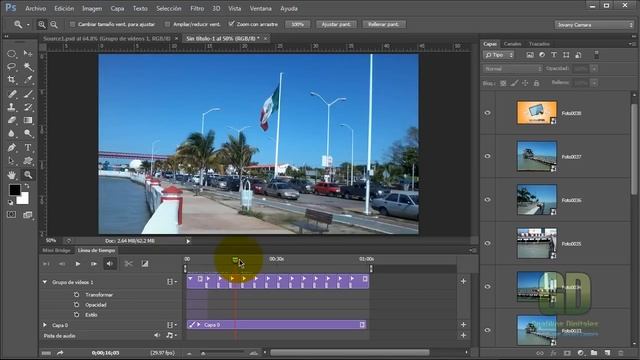Select the Eraser tool
This screenshot has height=360, width=640.
(11, 120)
